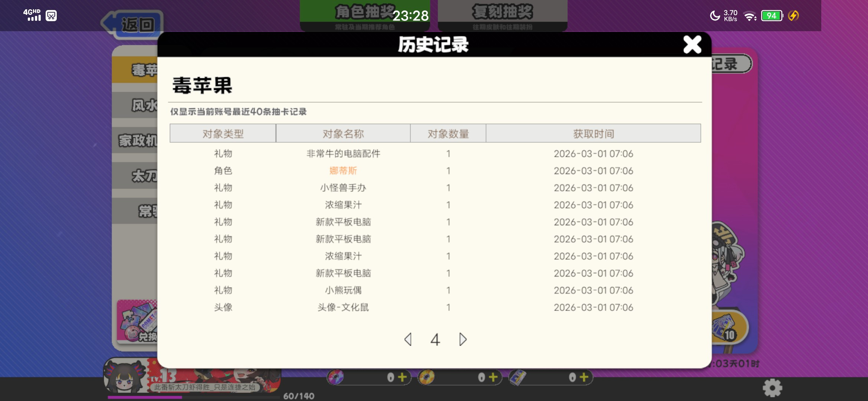
Task: Select 头像-文化鼠 item name
Action: coord(343,307)
